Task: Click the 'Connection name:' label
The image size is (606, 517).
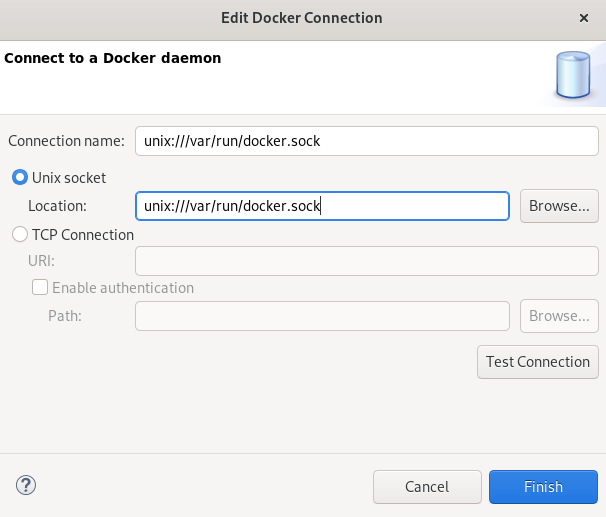Action: pos(66,141)
